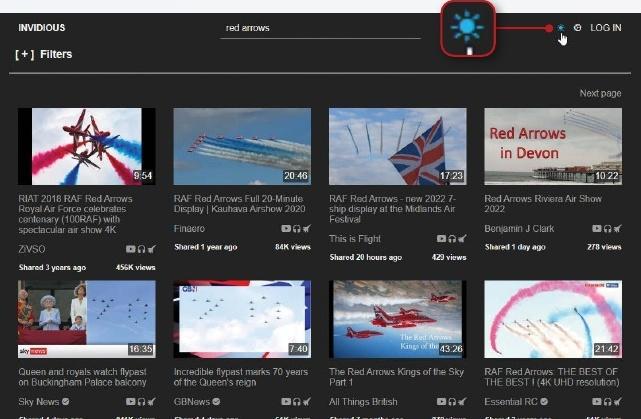The height and width of the screenshot is (419, 641).
Task: Visit the All Things British channel
Action: [x=363, y=402]
